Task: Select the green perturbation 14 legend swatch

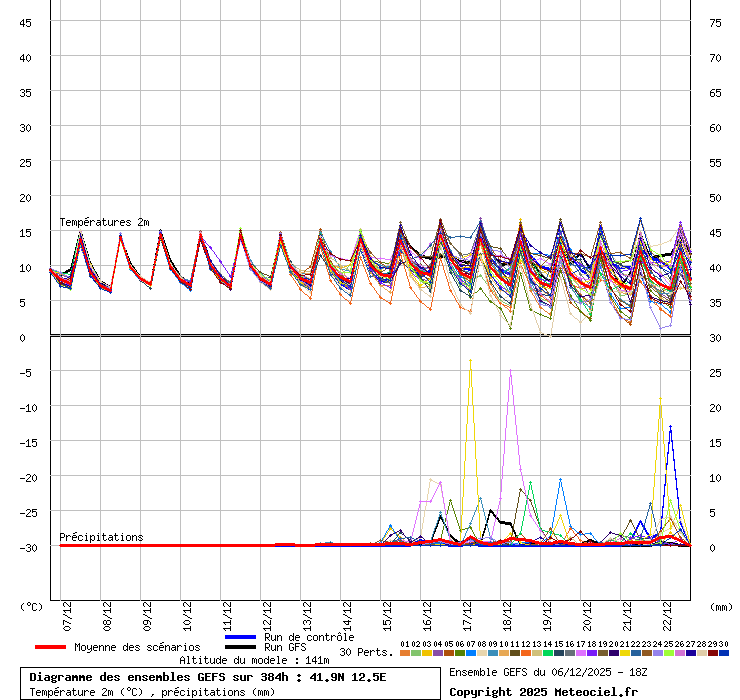Action: point(548,653)
